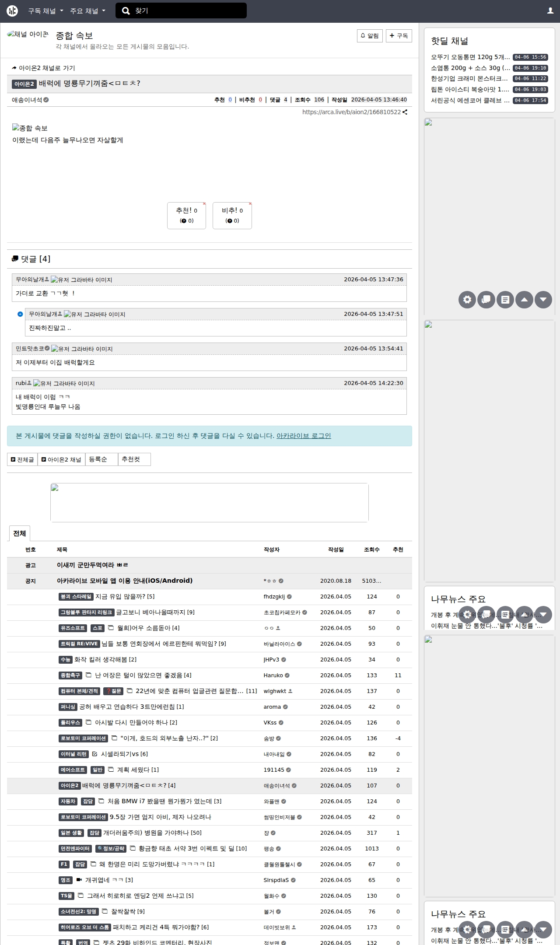Click the checkbox icon in 시셀라되기vs row

pyautogui.click(x=94, y=754)
